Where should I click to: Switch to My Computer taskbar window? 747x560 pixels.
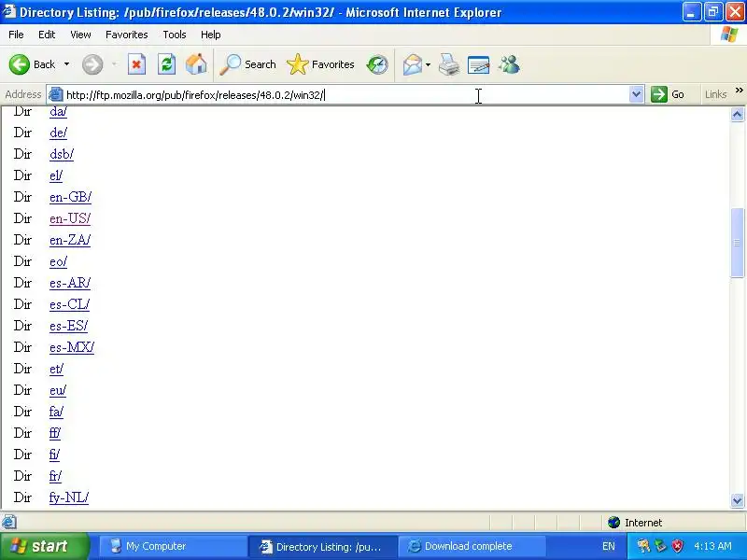(172, 546)
